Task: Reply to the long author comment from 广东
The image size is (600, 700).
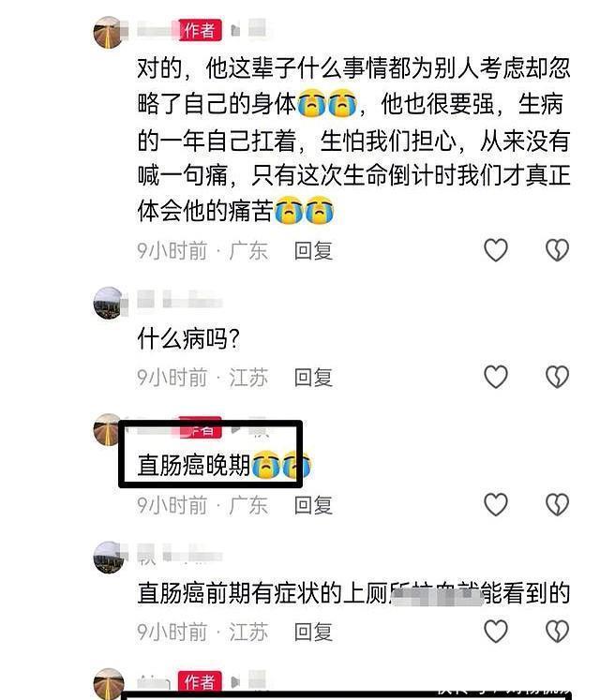Action: click(x=313, y=250)
